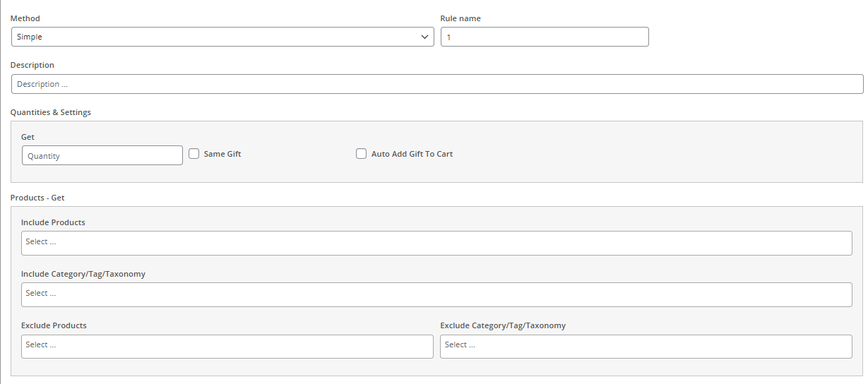Click the chevron arrow in Method select
Image resolution: width=868 pixels, height=384 pixels.
[x=424, y=37]
